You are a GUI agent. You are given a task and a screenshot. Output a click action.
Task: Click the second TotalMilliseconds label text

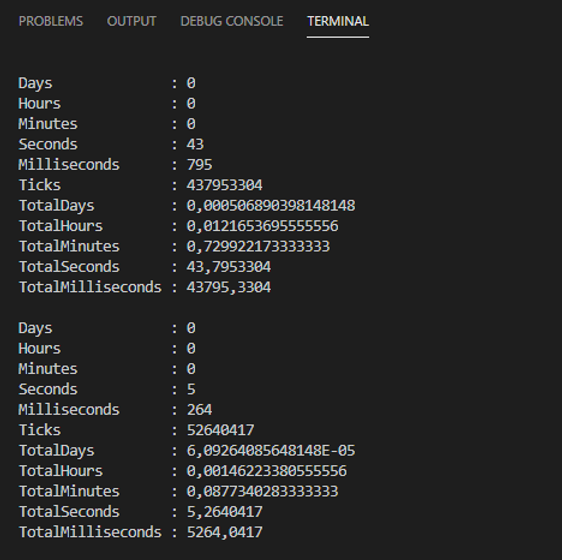[90, 532]
